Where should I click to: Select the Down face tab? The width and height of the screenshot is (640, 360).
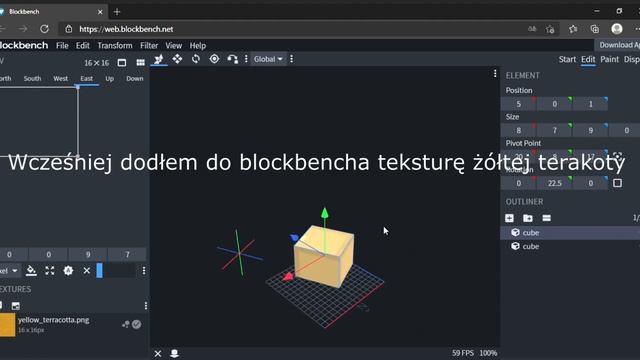pyautogui.click(x=135, y=78)
